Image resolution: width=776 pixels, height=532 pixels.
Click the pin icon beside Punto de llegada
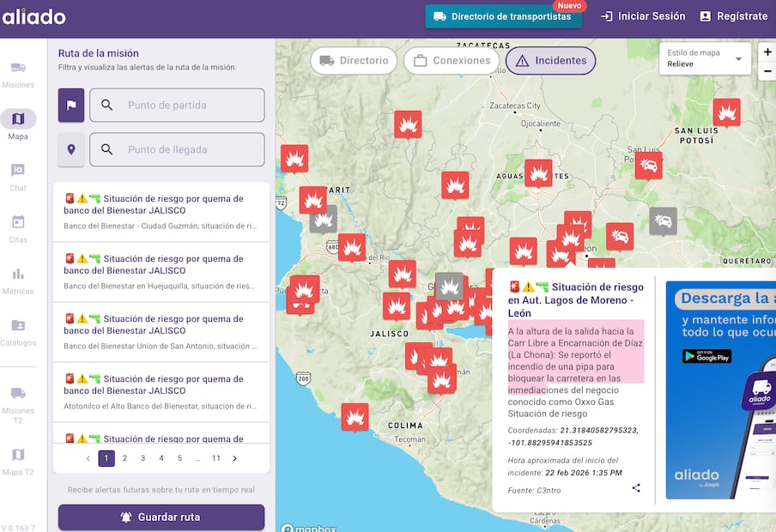pyautogui.click(x=71, y=149)
